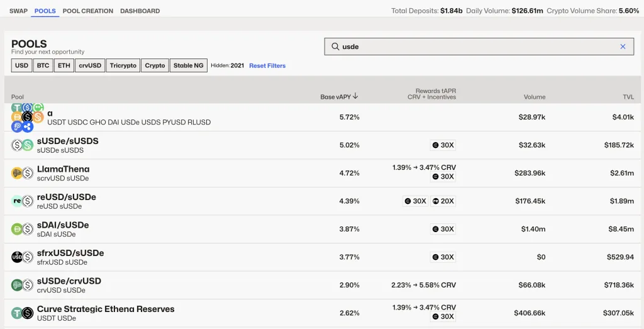Screen dimensions: 644x329
Task: Click the PYUSD icon in pool a
Action: (17, 126)
